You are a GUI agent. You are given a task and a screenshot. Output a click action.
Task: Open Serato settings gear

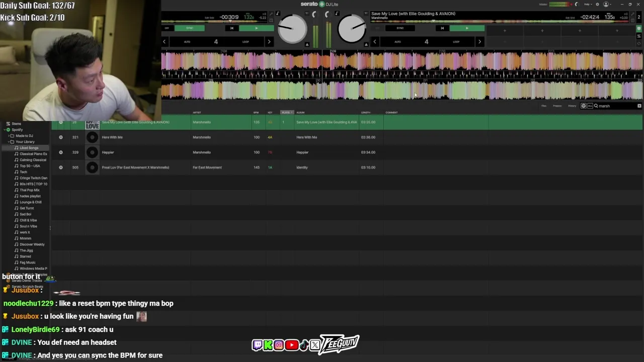(597, 4)
